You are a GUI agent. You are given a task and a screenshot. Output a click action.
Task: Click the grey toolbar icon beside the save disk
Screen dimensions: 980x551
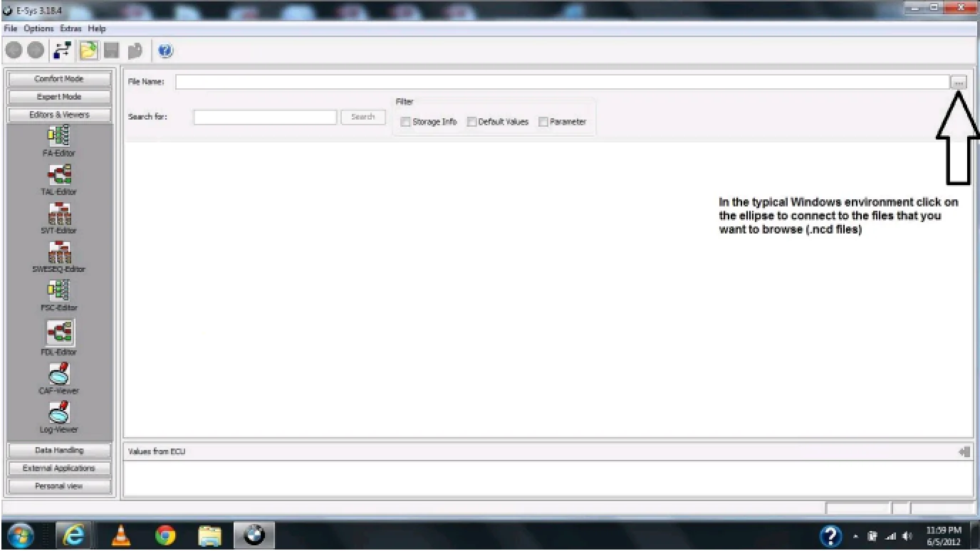pos(135,51)
